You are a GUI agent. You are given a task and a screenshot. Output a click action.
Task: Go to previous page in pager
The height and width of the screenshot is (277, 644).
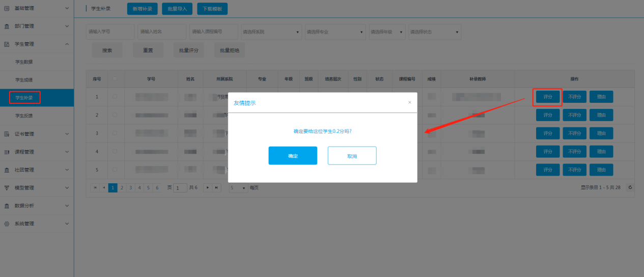coord(104,188)
